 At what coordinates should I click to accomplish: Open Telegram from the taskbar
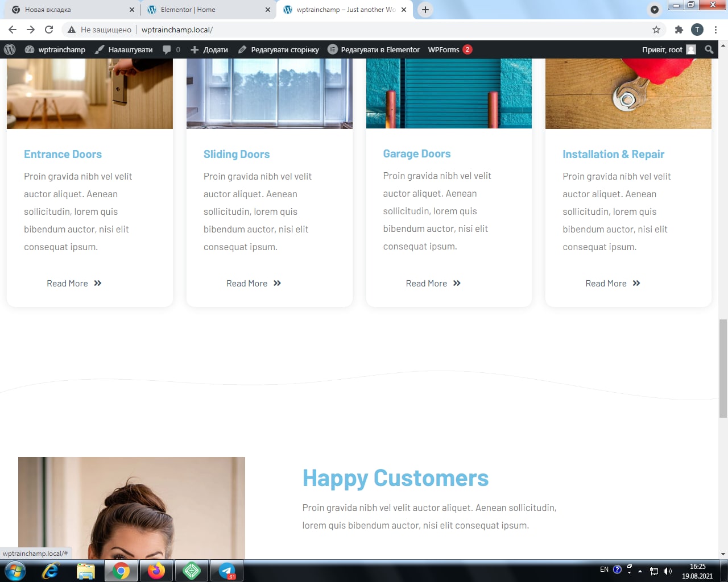(x=227, y=571)
